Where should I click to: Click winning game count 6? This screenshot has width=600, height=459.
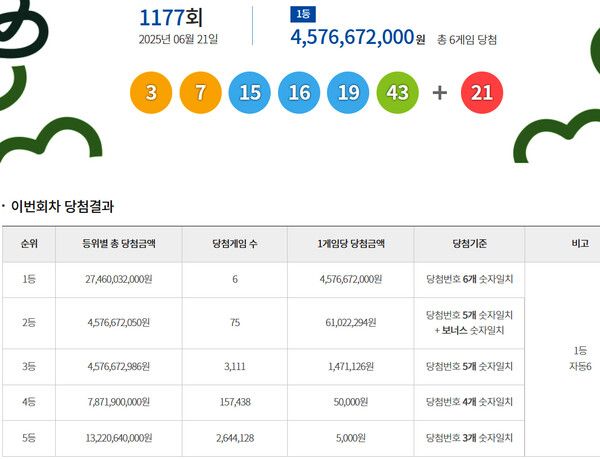(x=235, y=280)
